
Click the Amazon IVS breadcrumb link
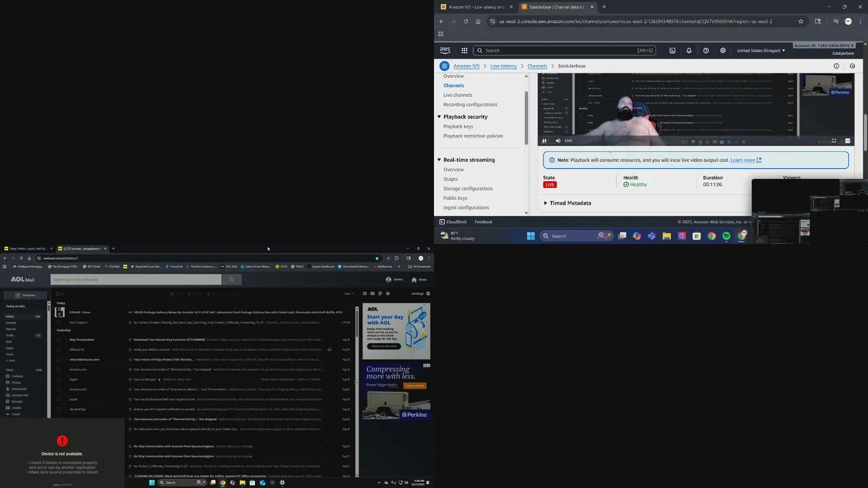point(467,66)
